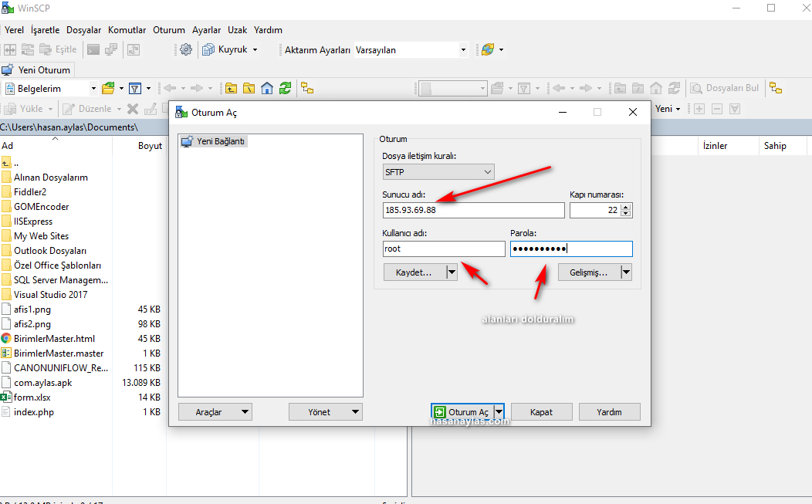Image resolution: width=812 pixels, height=504 pixels.
Task: Go to root directory in local panel
Action: point(249,89)
